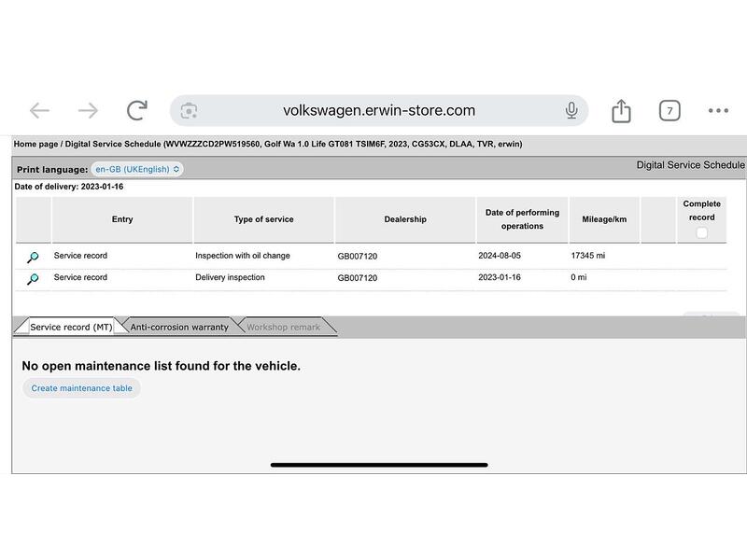Image resolution: width=747 pixels, height=560 pixels.
Task: Open the Print language dropdown
Action: (137, 170)
